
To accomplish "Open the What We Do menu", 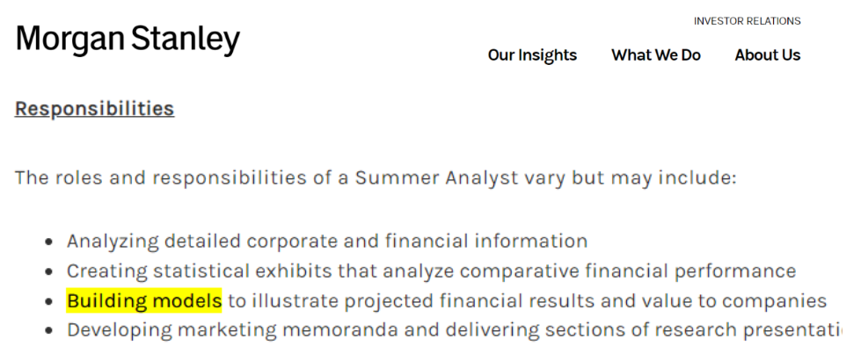I will 656,54.
